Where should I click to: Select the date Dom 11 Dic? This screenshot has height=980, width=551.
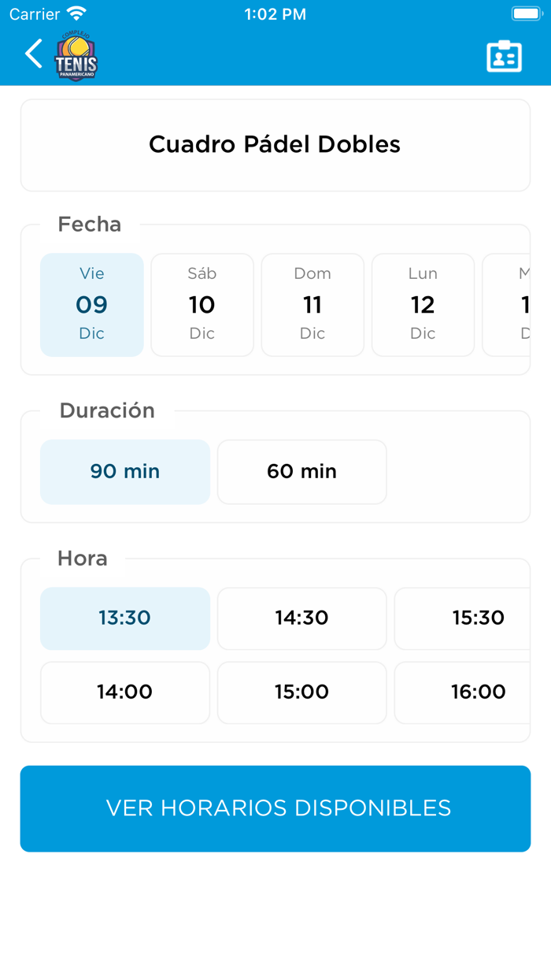(312, 305)
